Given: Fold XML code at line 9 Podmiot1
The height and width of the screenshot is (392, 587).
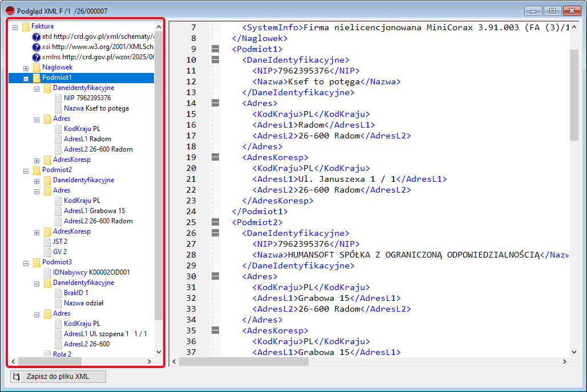Looking at the screenshot, I should (215, 48).
